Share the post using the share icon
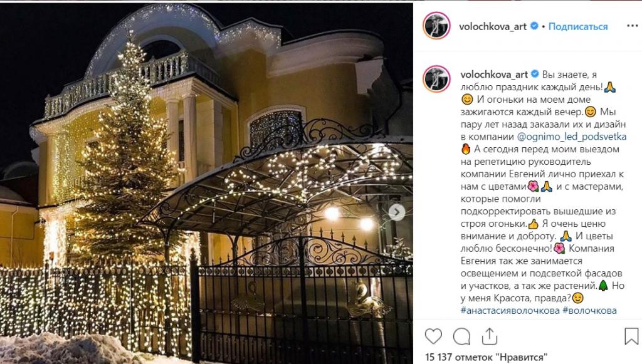The image size is (642, 364). [x=489, y=336]
